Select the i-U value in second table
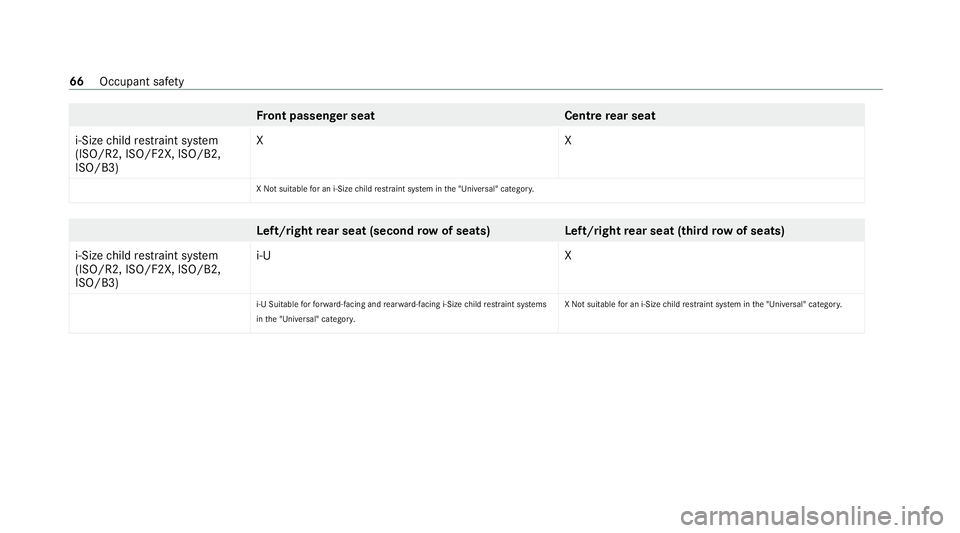This screenshot has height=533, width=960. (x=263, y=255)
